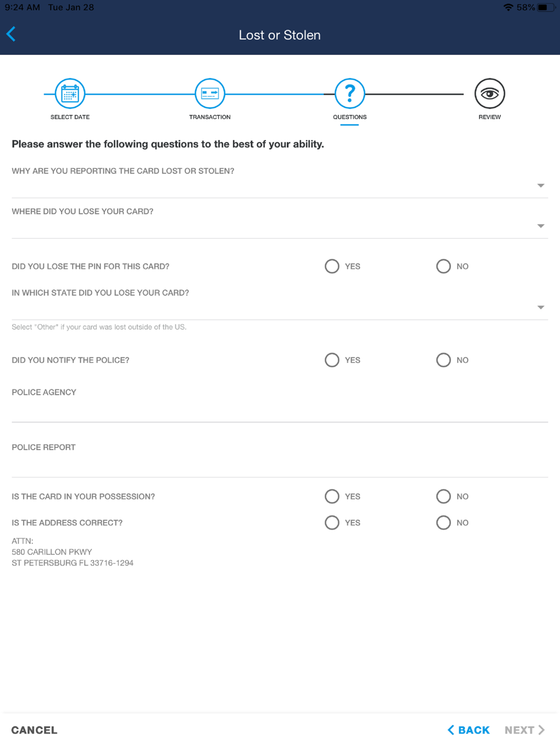560x747 pixels.
Task: Open the Transaction step icon
Action: pyautogui.click(x=210, y=94)
